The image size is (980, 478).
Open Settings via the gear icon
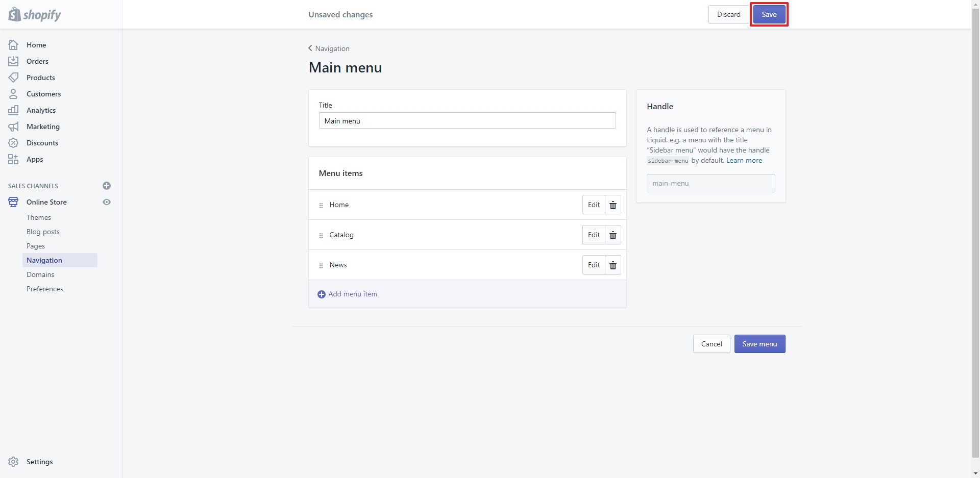(13, 462)
